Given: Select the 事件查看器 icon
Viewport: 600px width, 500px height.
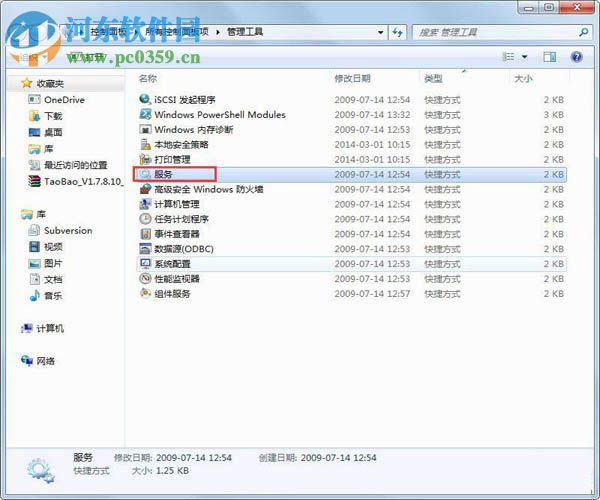Looking at the screenshot, I should pyautogui.click(x=145, y=234).
